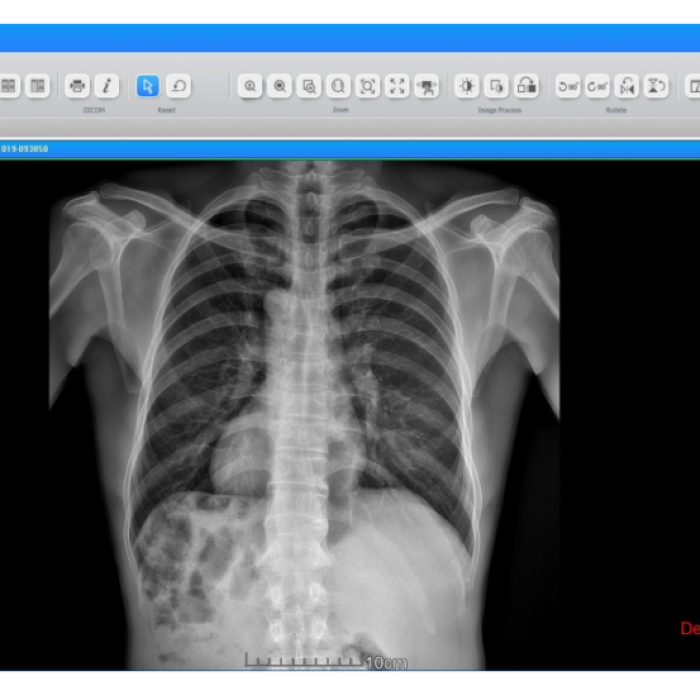Click the DICOM print icon

point(77,86)
